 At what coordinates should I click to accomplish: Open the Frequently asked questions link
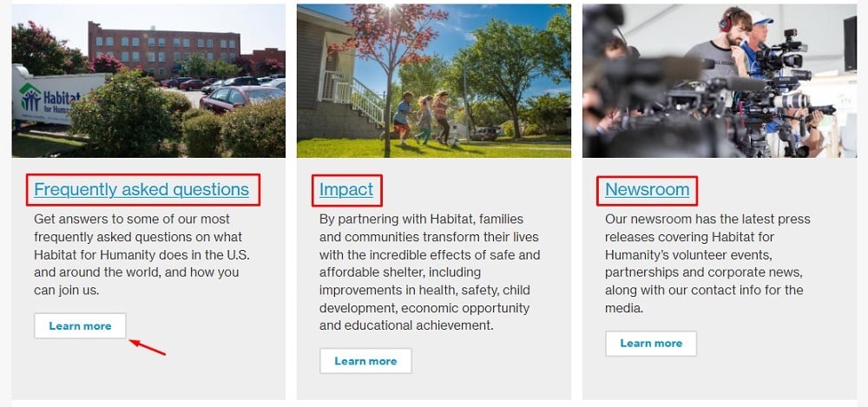(x=141, y=189)
